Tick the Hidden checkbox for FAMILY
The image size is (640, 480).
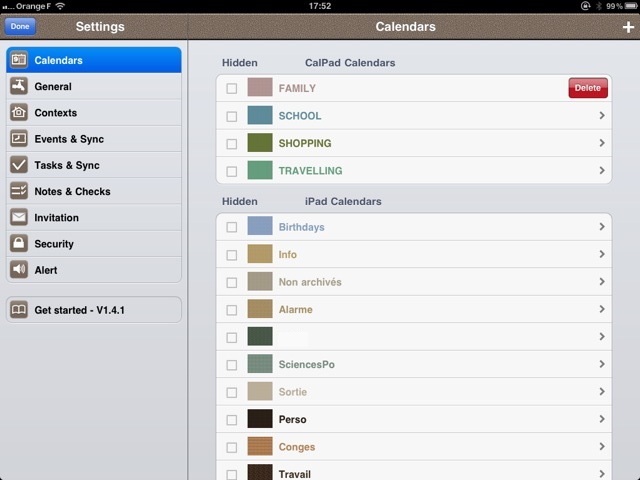click(x=232, y=89)
